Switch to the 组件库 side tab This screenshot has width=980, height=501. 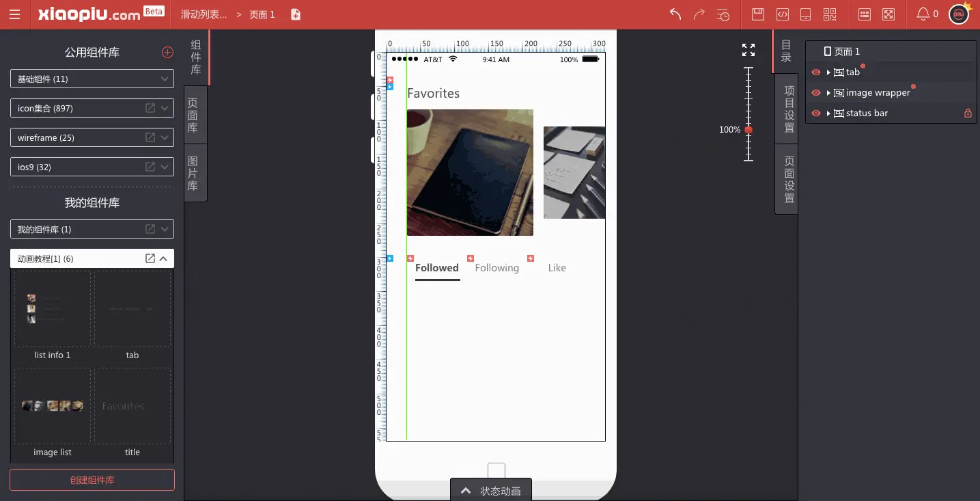(196, 57)
